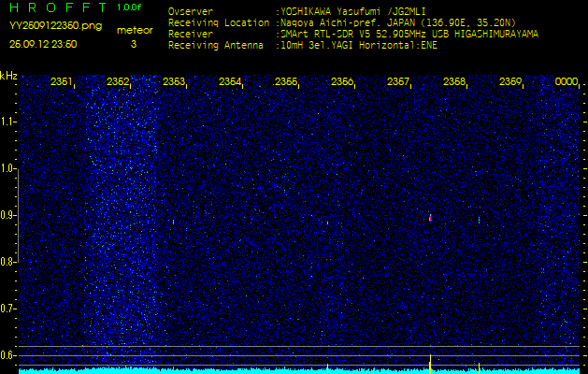Select the 0.9 frequency axis label
Viewport: 588px width, 374px height.
(8, 215)
